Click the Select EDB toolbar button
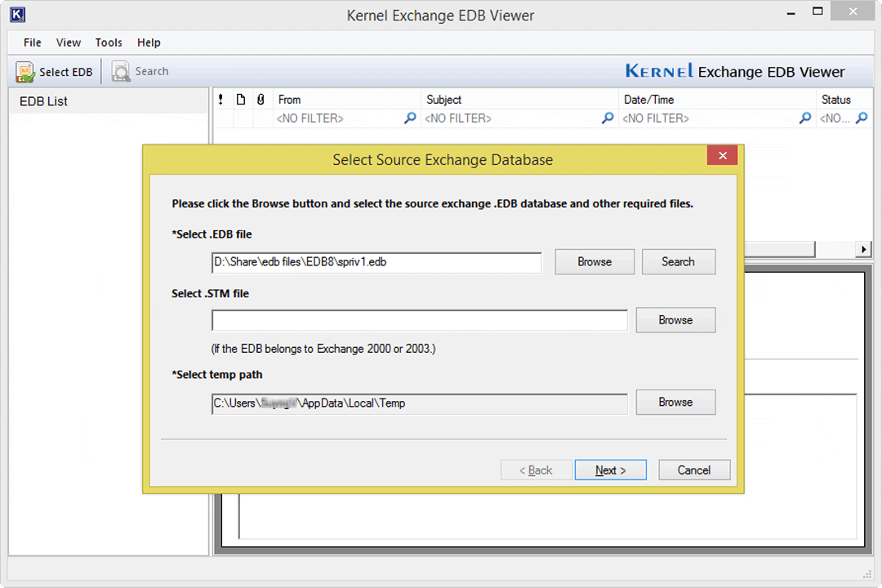The height and width of the screenshot is (588, 882). 54,72
